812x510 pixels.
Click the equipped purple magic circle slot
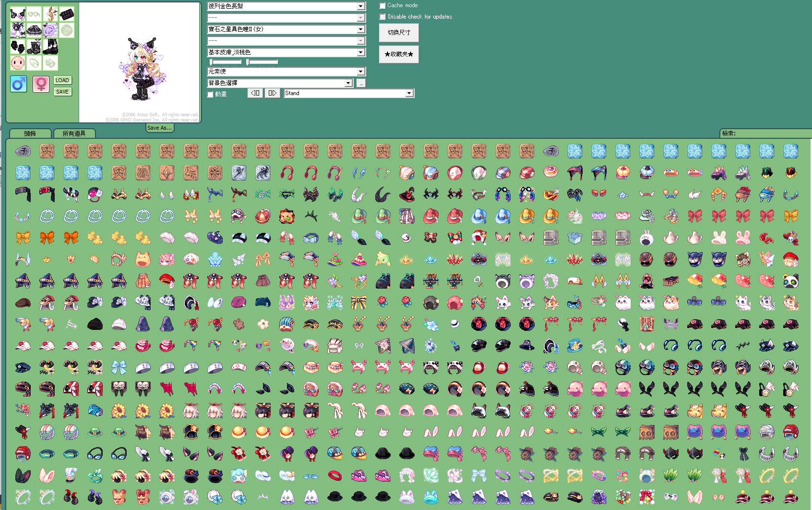50,30
